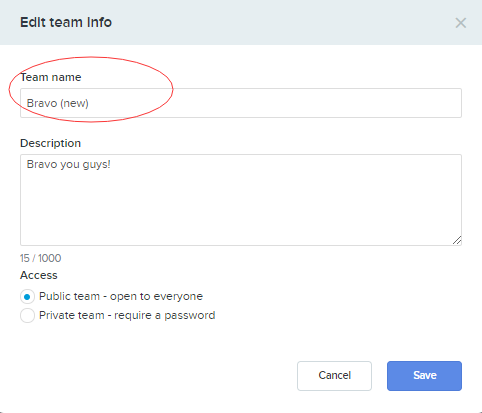The width and height of the screenshot is (482, 413).
Task: Click the 15 / 1000 character counter
Action: [40, 258]
